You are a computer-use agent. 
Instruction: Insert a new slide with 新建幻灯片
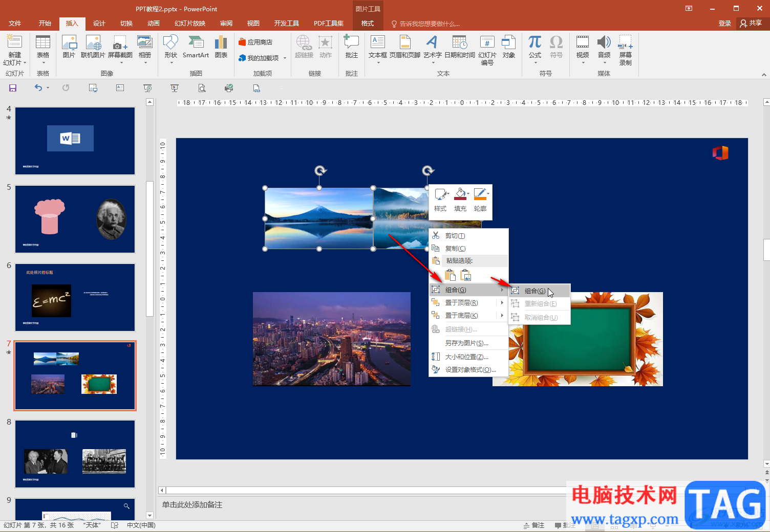pyautogui.click(x=14, y=50)
